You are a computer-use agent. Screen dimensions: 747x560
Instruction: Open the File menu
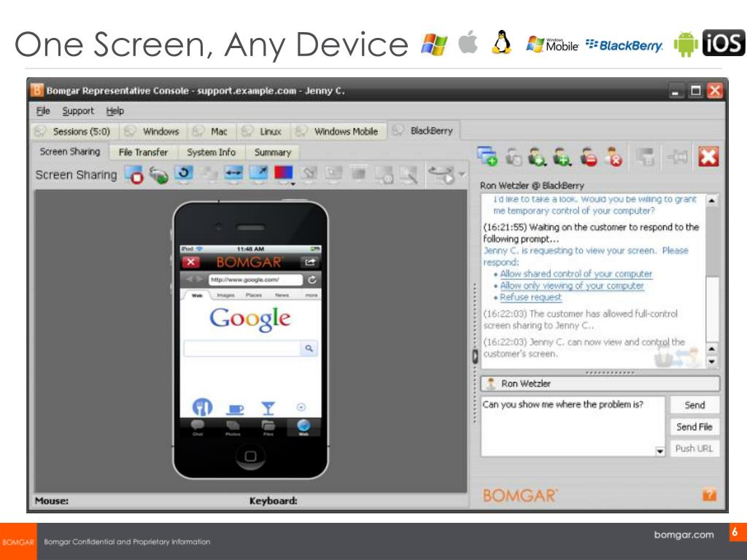click(43, 111)
